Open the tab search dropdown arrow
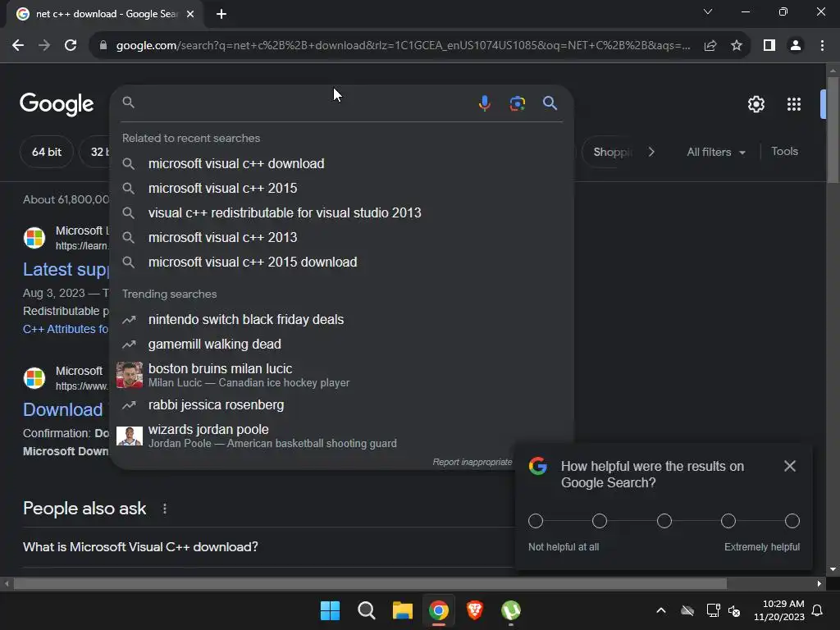840x630 pixels. coord(708,11)
